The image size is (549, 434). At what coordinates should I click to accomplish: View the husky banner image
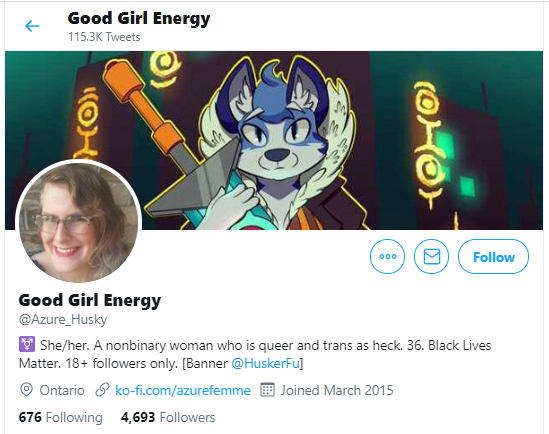[274, 140]
